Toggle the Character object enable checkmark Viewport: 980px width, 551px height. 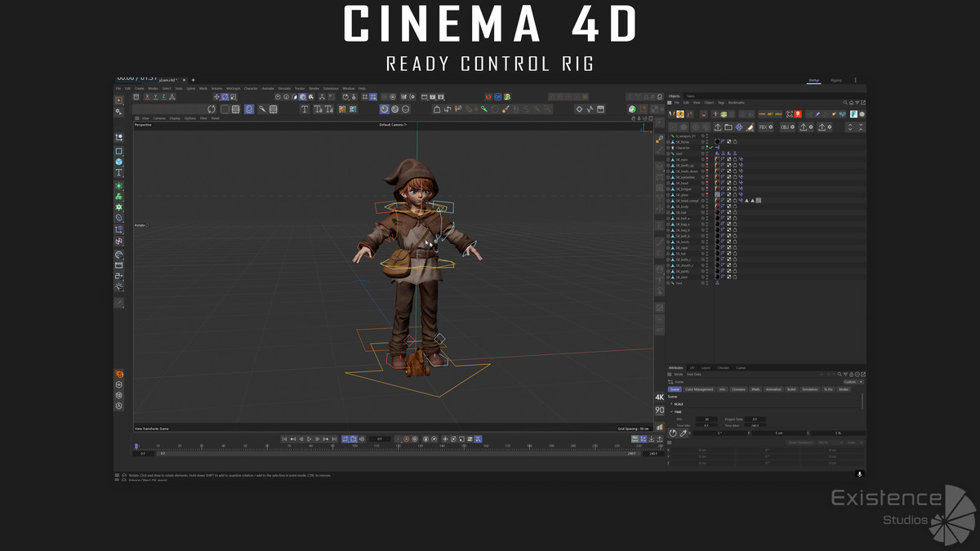[x=710, y=148]
